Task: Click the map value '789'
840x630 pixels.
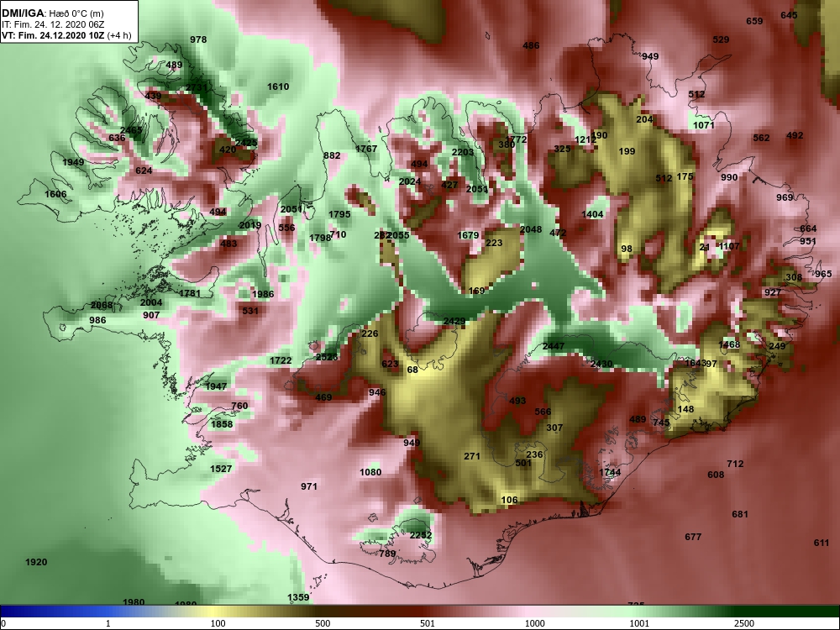Action: tap(387, 554)
